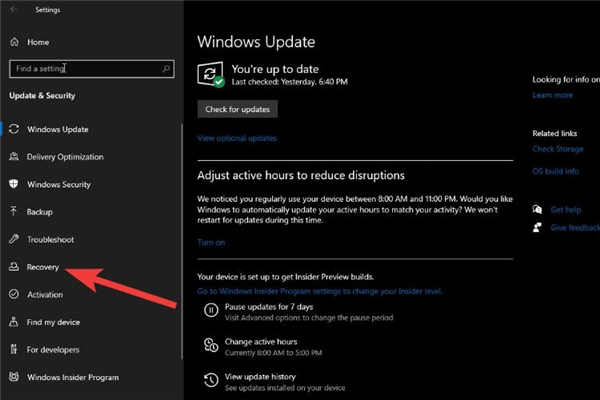Image resolution: width=600 pixels, height=400 pixels.
Task: Click the Find my device icon
Action: pos(14,322)
